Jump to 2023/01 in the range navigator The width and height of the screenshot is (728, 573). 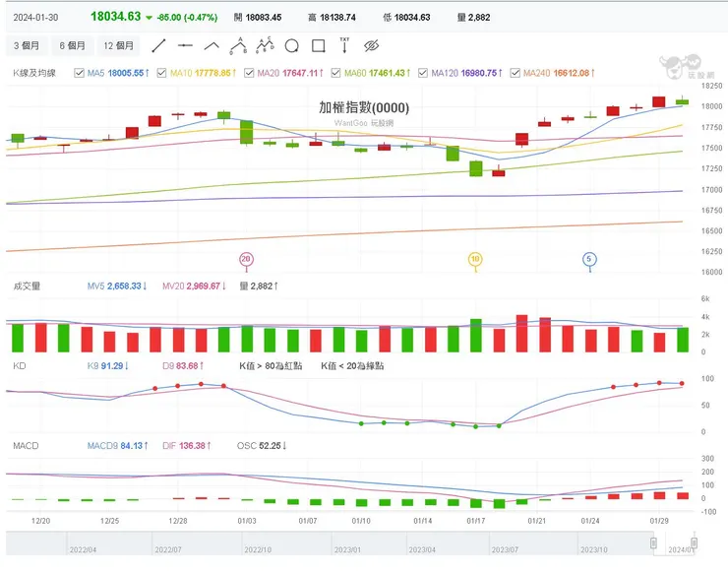[x=347, y=549]
